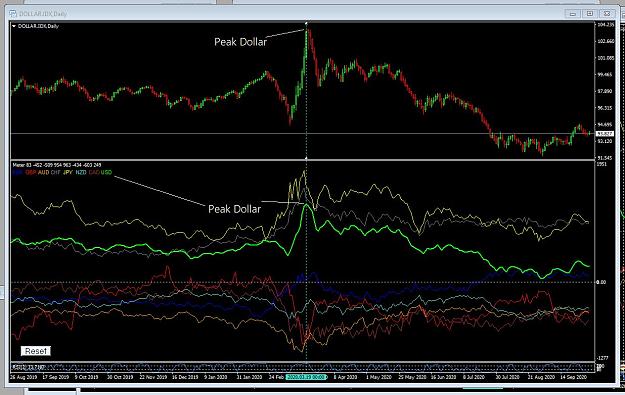Viewport: 625px width, 395px height.
Task: Click the 30 Jul 2020 date label
Action: 508,377
